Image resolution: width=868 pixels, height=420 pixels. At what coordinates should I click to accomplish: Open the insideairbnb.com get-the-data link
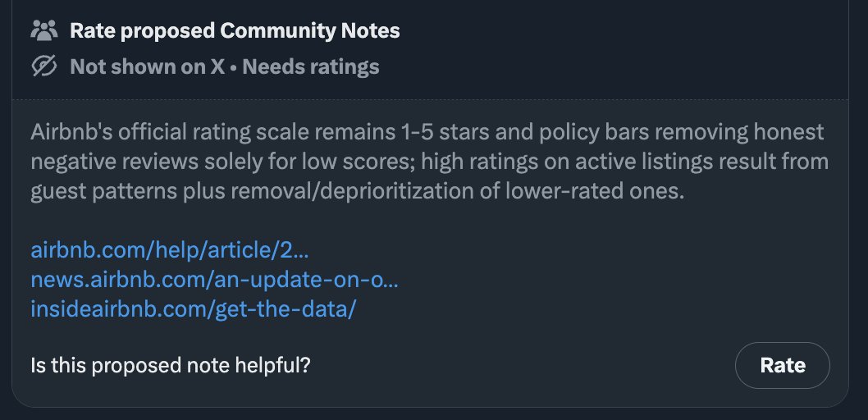pos(193,308)
